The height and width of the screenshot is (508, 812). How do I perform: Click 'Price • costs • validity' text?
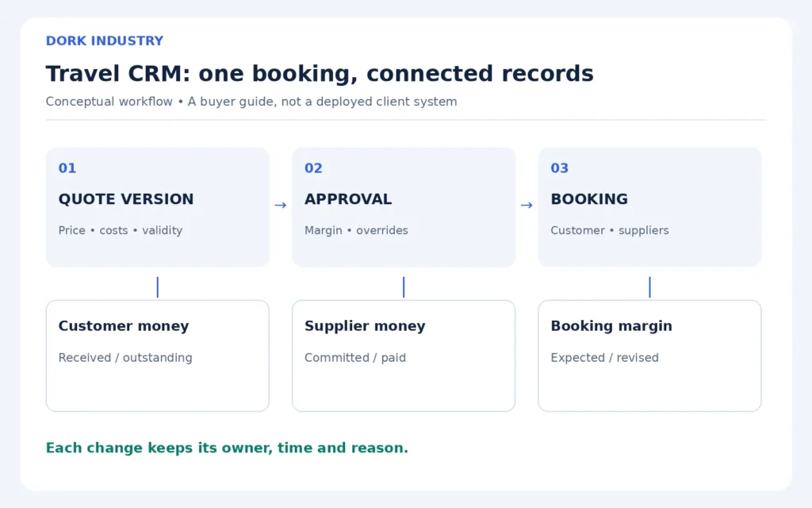tap(121, 230)
